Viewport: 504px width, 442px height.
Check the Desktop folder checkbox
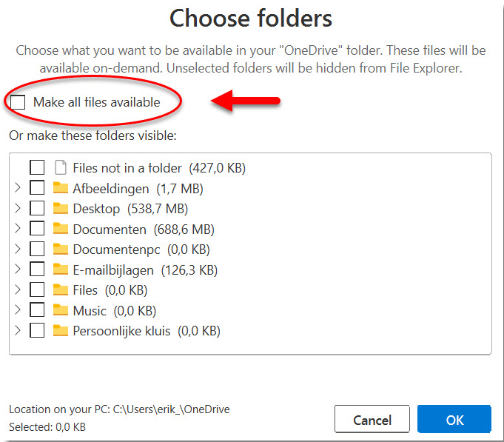pyautogui.click(x=37, y=209)
